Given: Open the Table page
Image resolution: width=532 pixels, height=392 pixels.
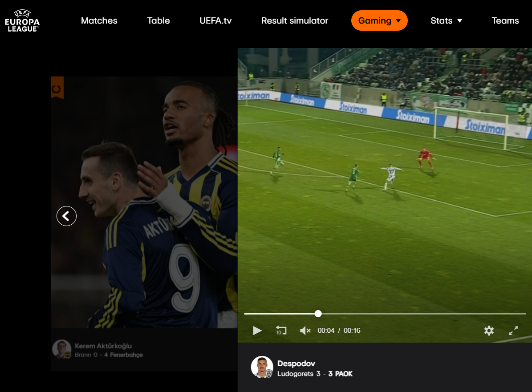Looking at the screenshot, I should click(x=158, y=21).
